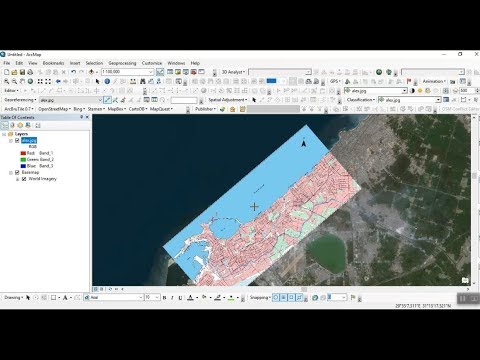Open the Editor toolbar menu

(11, 90)
